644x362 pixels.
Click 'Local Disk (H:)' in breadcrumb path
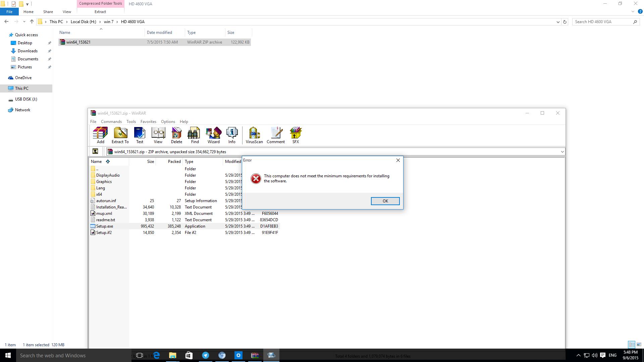tap(83, 22)
